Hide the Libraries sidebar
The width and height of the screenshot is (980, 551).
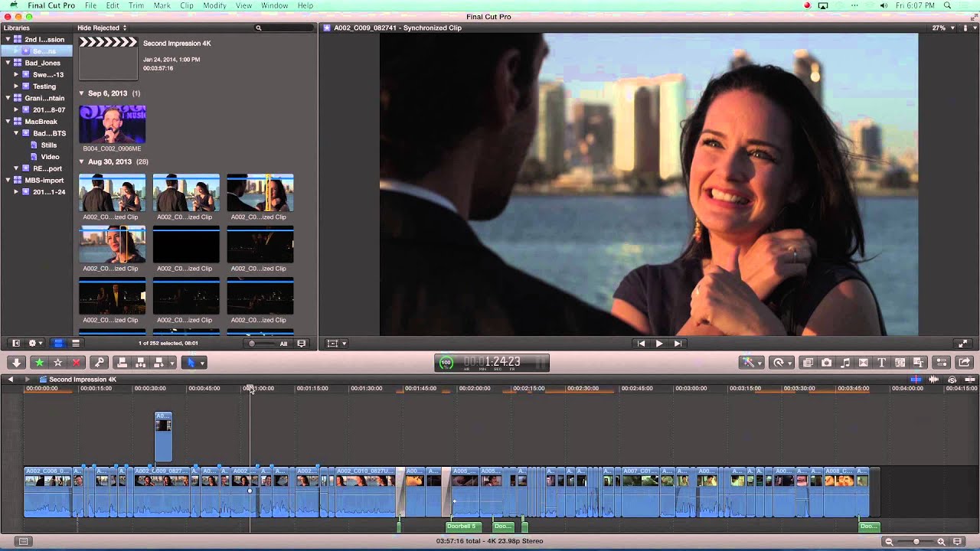(15, 344)
